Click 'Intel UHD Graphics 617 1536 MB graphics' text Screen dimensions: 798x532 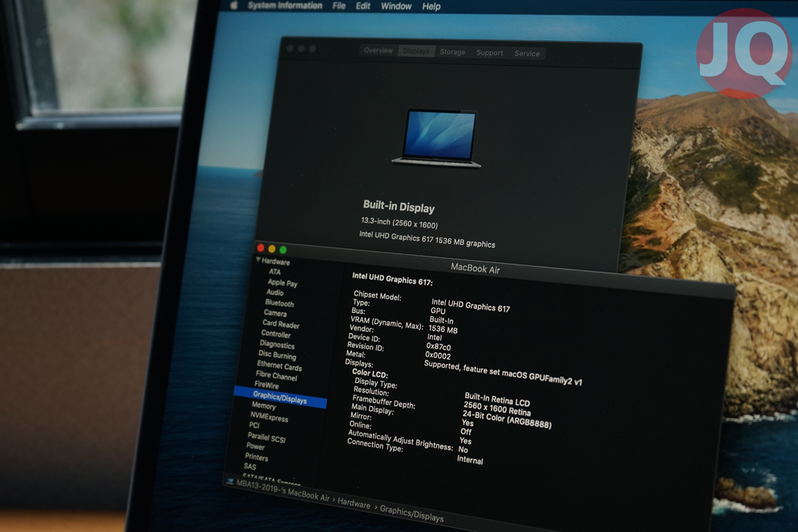[x=427, y=239]
